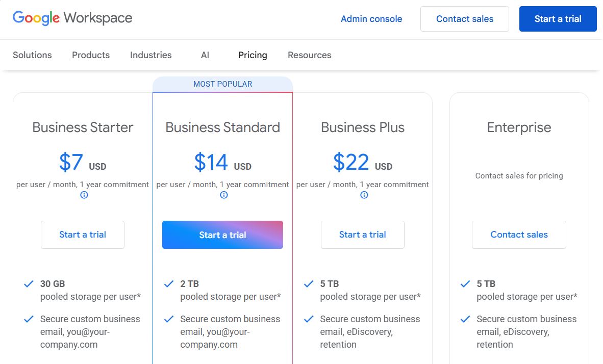Image resolution: width=603 pixels, height=364 pixels.
Task: Open the AI navigation dropdown
Action: pos(205,55)
